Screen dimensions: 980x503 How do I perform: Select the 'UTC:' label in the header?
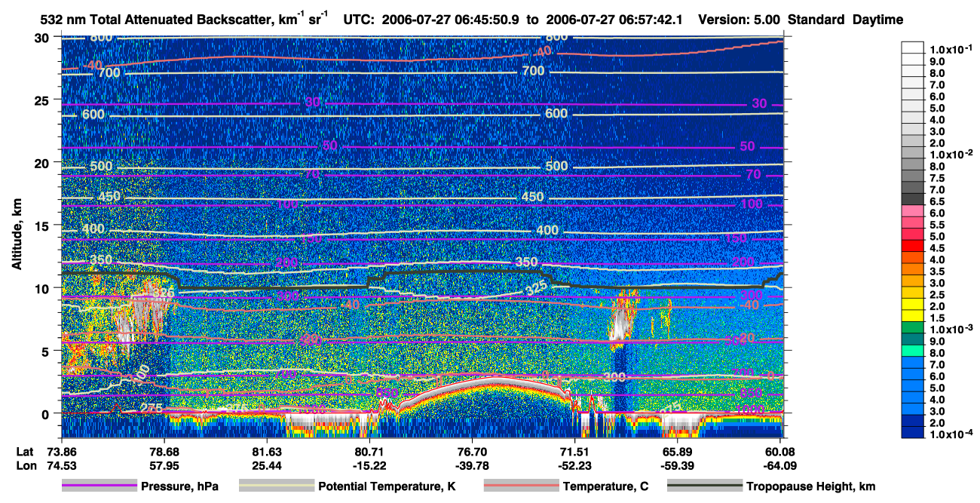coord(358,20)
